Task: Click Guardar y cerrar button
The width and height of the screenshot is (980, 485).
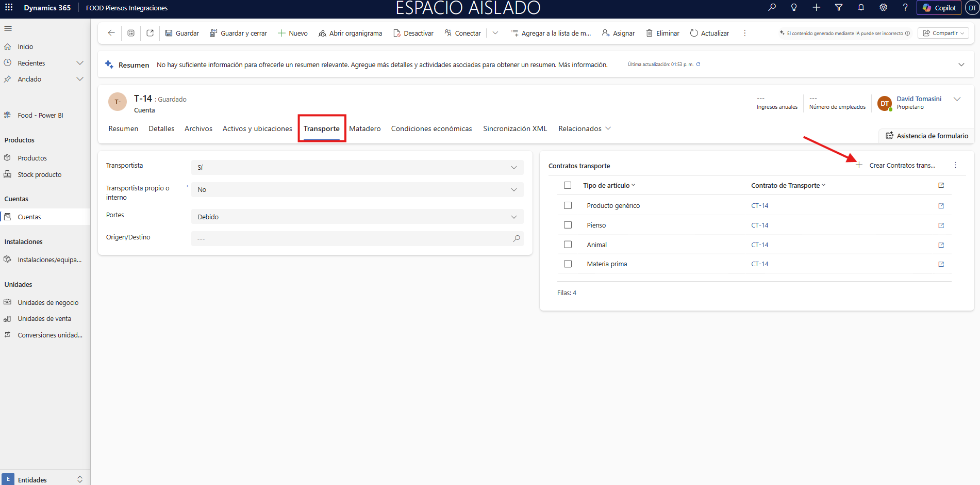Action: click(x=238, y=33)
